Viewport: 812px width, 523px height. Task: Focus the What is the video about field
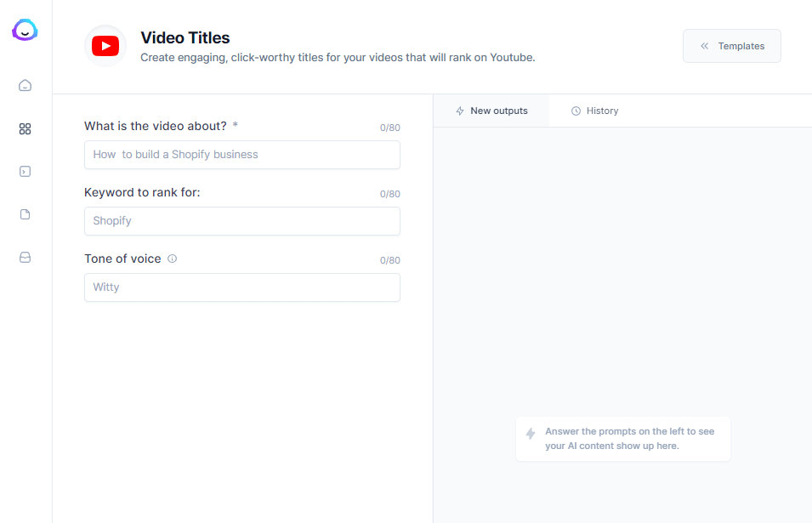(x=241, y=155)
